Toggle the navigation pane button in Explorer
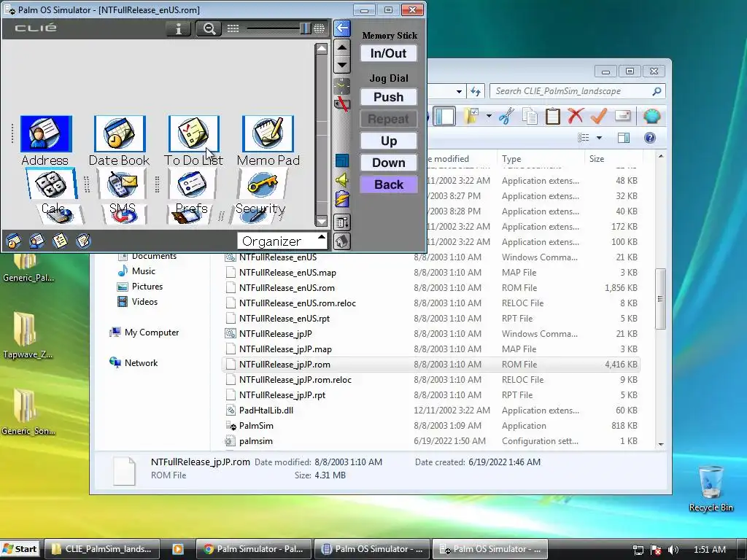 [444, 116]
